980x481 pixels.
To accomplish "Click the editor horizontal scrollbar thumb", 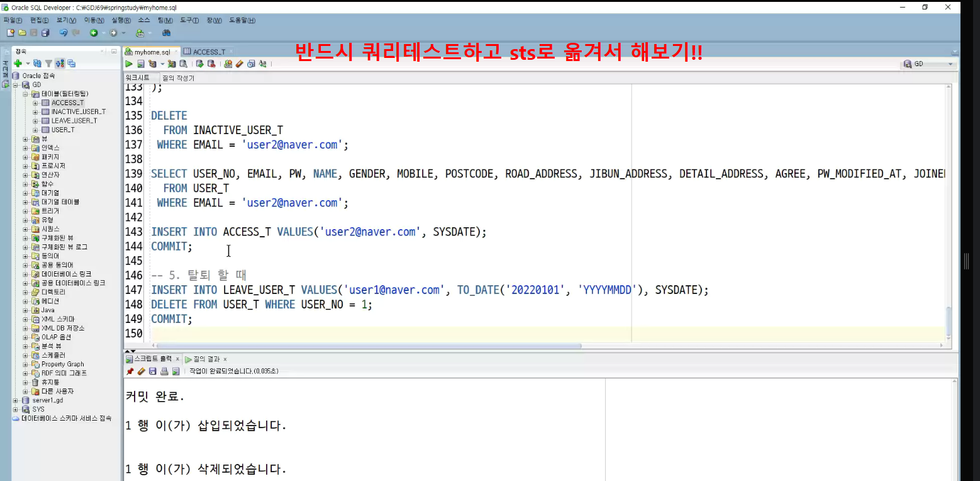I will click(x=368, y=346).
